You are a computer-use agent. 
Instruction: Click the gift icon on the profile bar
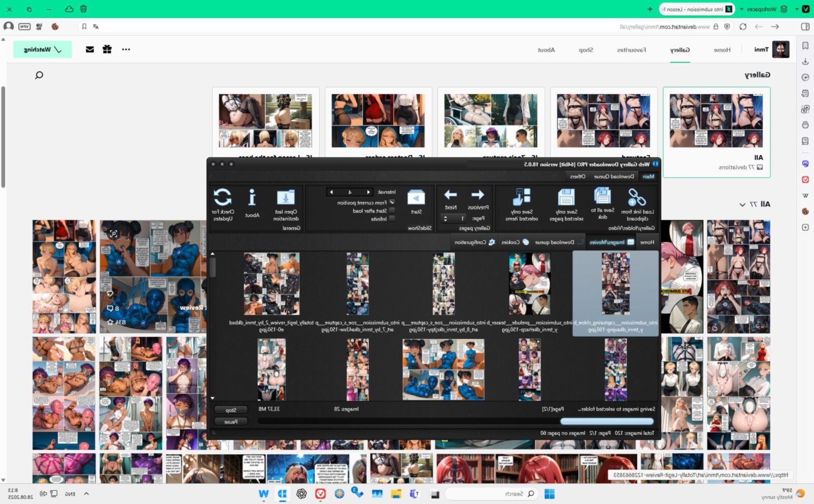coord(107,49)
